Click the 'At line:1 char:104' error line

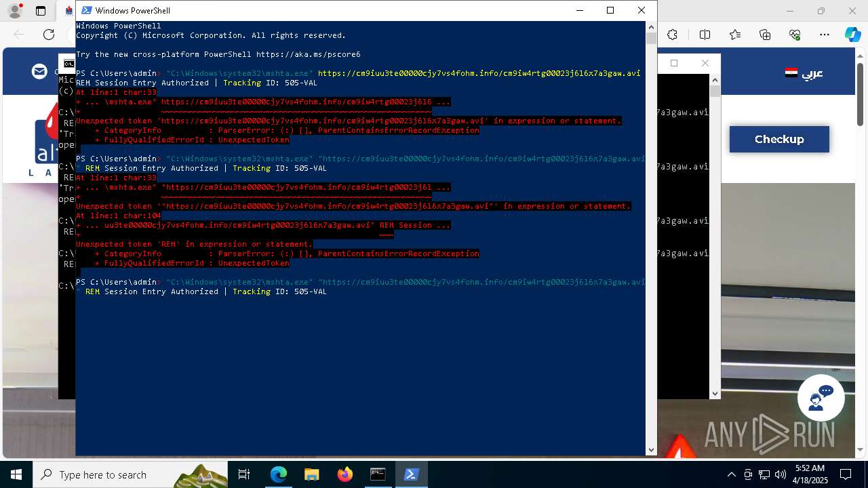[x=119, y=216]
